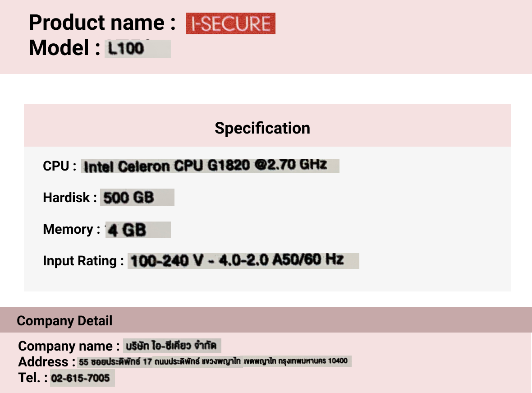This screenshot has height=393, width=532.
Task: Select the 500 GB hard disk value
Action: click(x=137, y=197)
